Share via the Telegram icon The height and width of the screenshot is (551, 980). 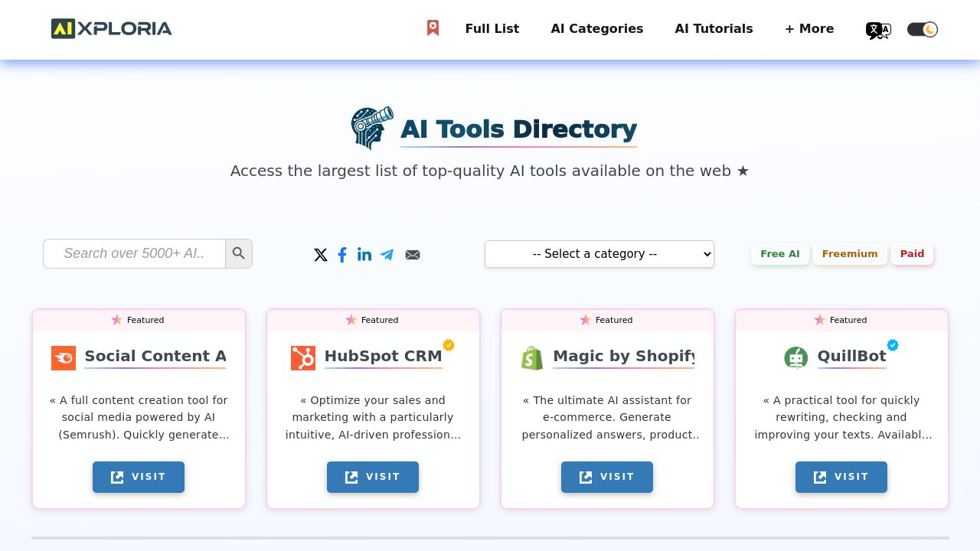point(387,255)
